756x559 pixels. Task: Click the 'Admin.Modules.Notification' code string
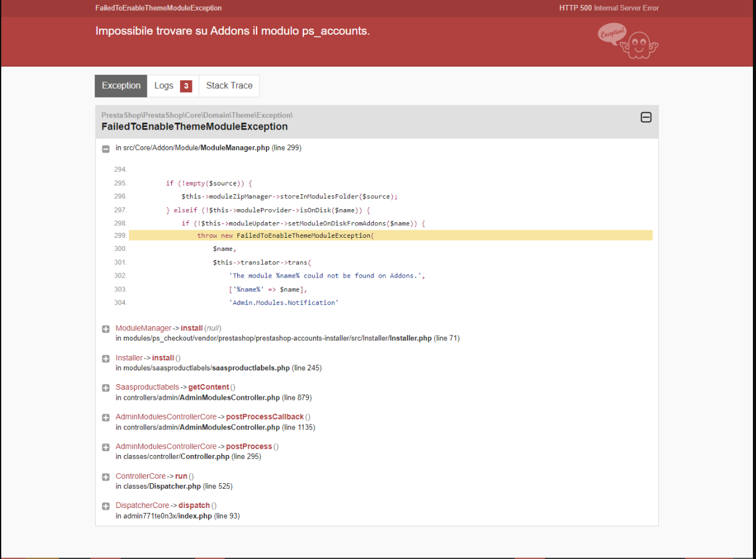[284, 303]
